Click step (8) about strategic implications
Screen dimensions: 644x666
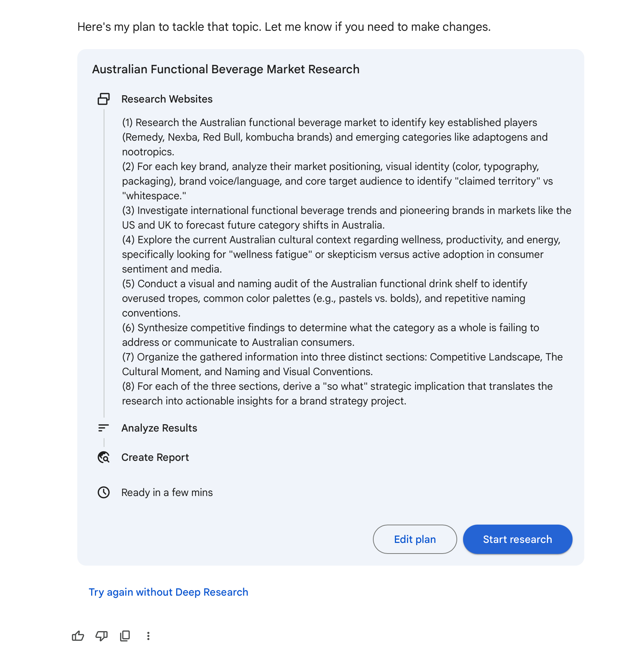click(330, 393)
